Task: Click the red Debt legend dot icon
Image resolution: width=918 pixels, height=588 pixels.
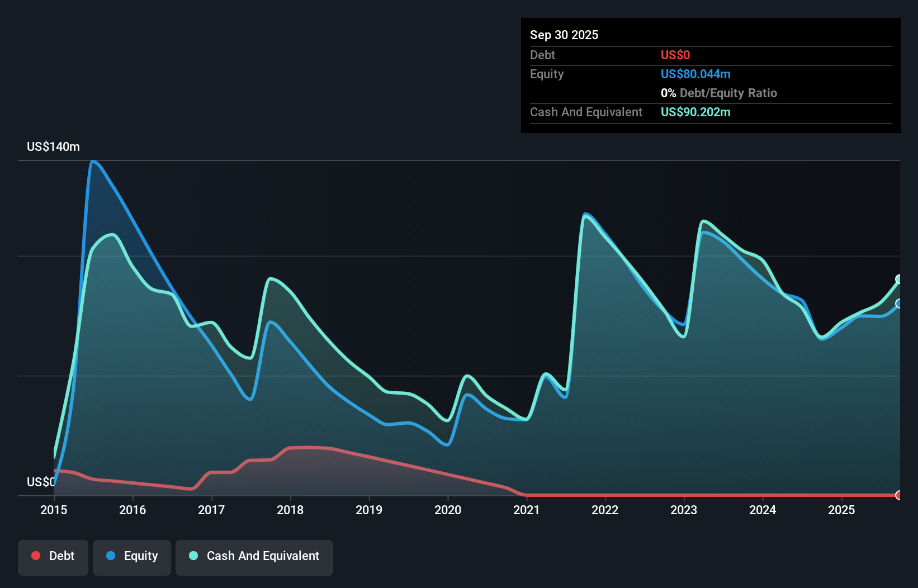Action: (36, 556)
